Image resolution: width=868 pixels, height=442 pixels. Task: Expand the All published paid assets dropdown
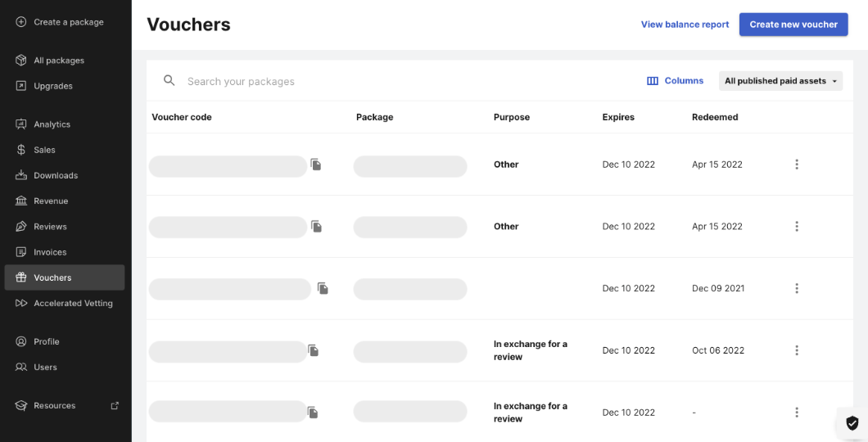[780, 81]
